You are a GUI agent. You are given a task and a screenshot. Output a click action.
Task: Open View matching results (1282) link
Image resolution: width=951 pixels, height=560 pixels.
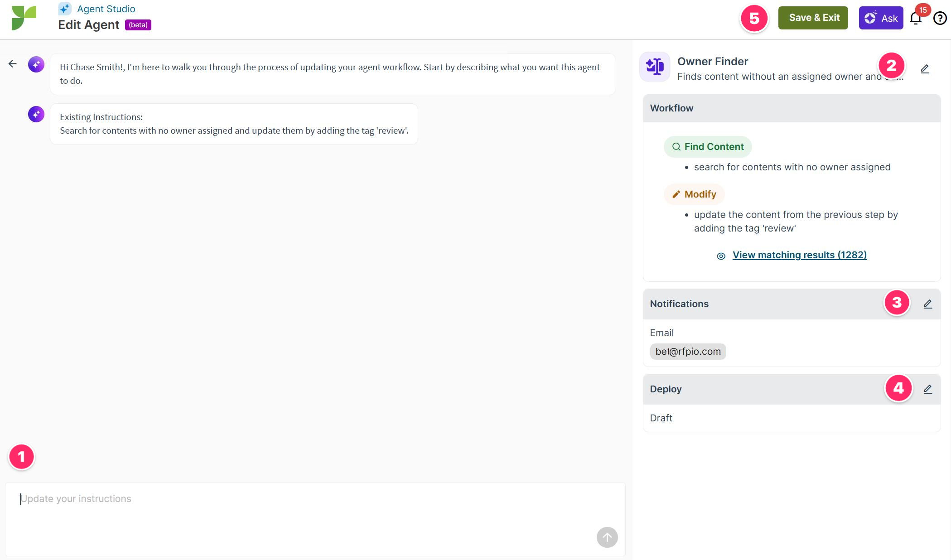coord(800,255)
